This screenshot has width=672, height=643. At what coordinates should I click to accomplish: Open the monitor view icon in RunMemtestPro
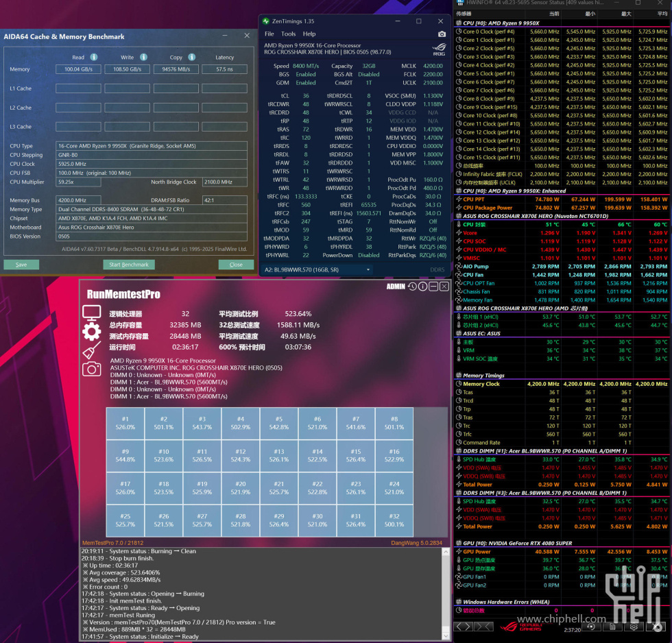pos(91,313)
